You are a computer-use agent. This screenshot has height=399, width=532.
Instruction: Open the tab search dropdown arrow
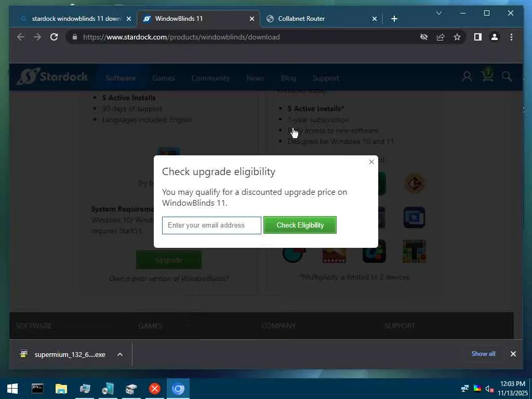point(438,13)
